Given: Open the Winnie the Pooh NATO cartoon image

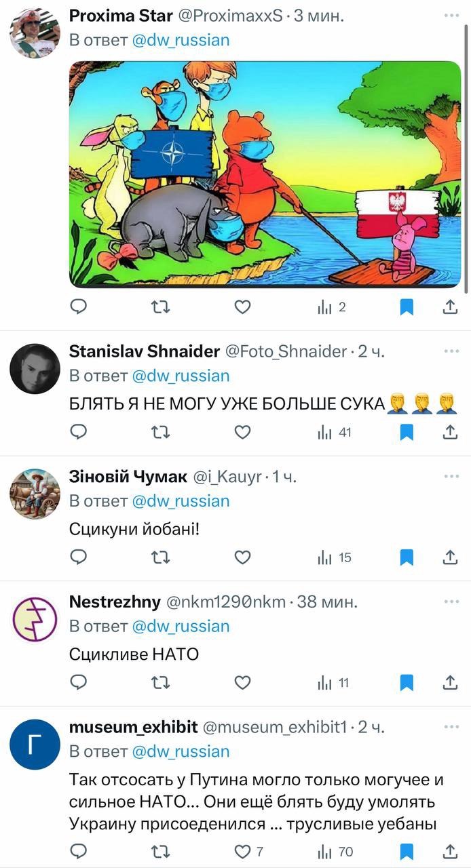Looking at the screenshot, I should [265, 174].
